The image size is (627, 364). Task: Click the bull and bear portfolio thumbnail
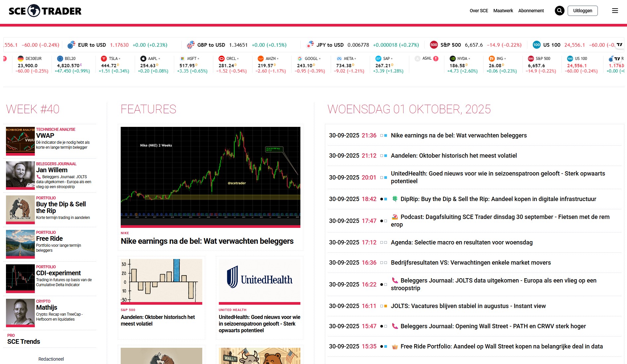click(x=20, y=209)
